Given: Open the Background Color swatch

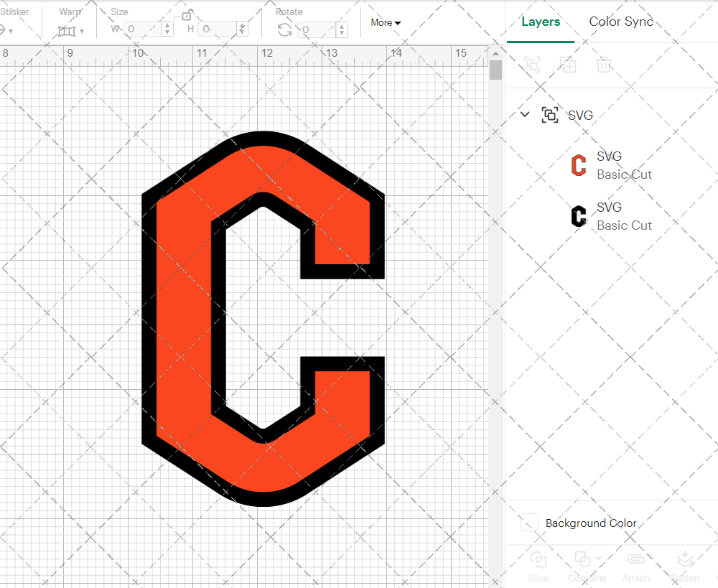Looking at the screenshot, I should 529,523.
